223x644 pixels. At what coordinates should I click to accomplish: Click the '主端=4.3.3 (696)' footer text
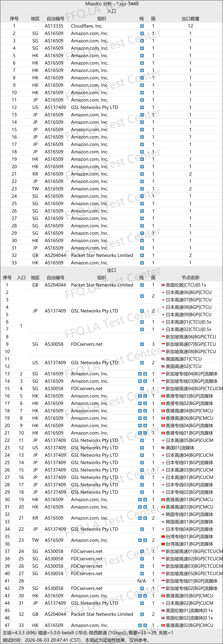point(20,633)
